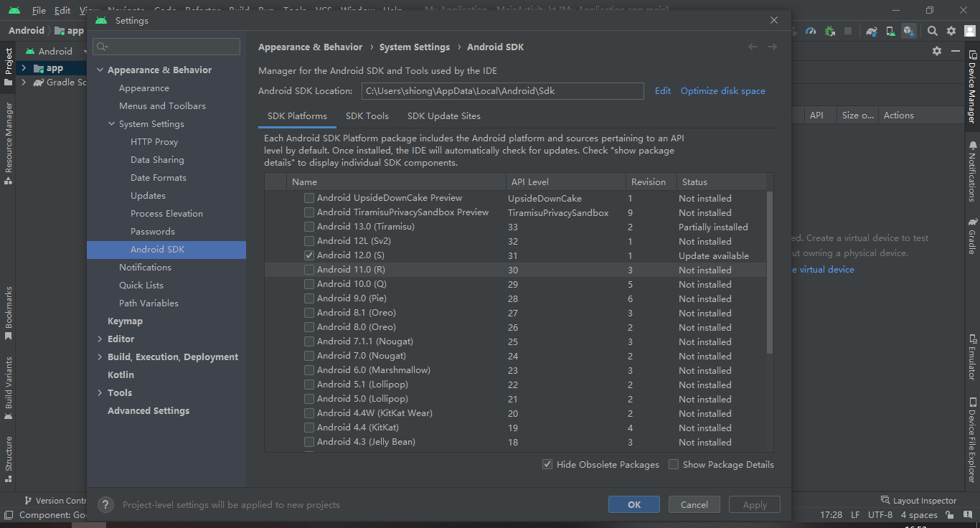
Task: Click the user account avatar icon
Action: [x=970, y=31]
